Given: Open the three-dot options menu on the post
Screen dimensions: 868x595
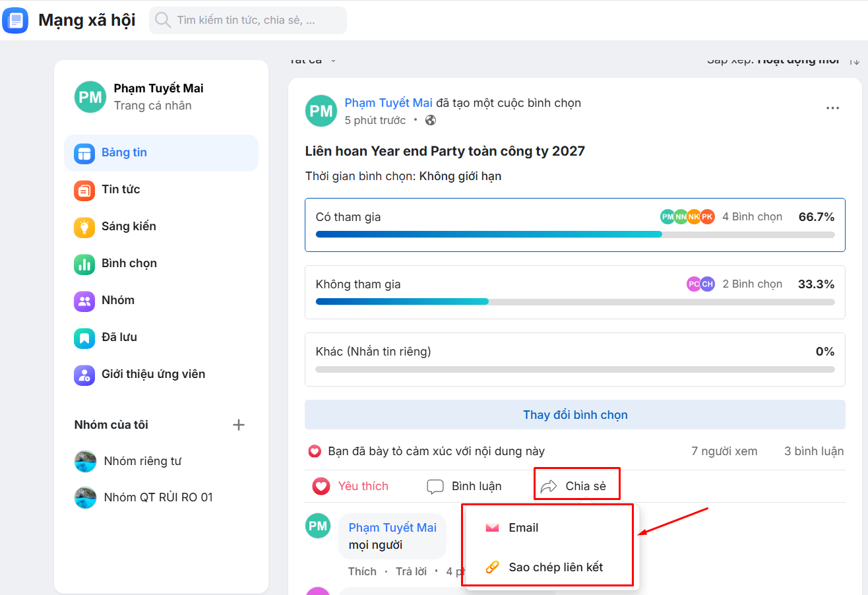Looking at the screenshot, I should click(832, 108).
